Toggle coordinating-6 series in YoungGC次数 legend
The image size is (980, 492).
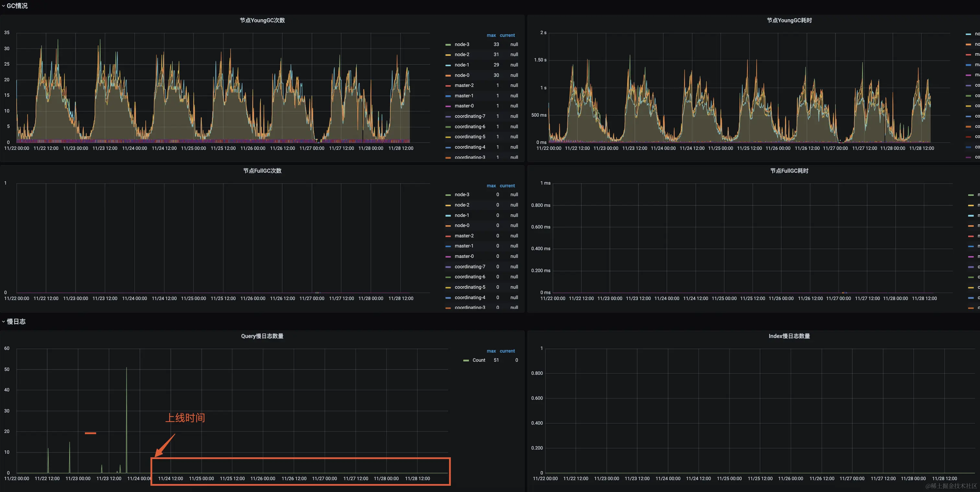(x=470, y=127)
